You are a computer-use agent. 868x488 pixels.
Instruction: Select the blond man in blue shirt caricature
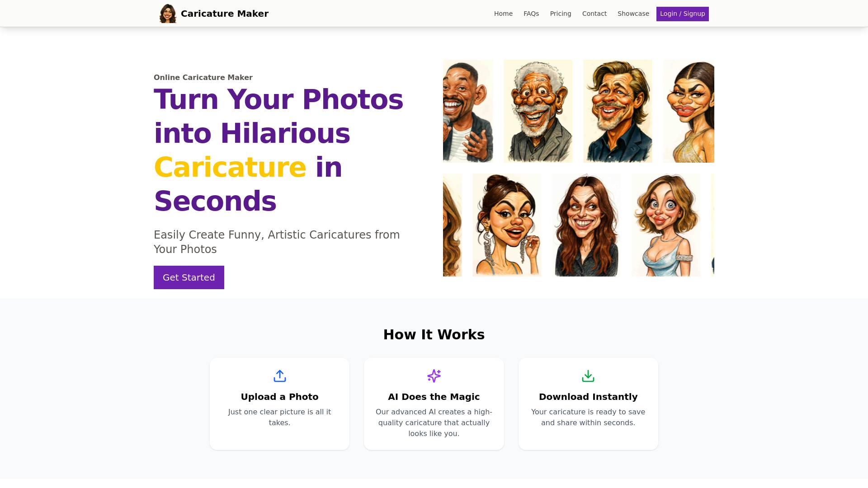coord(618,111)
